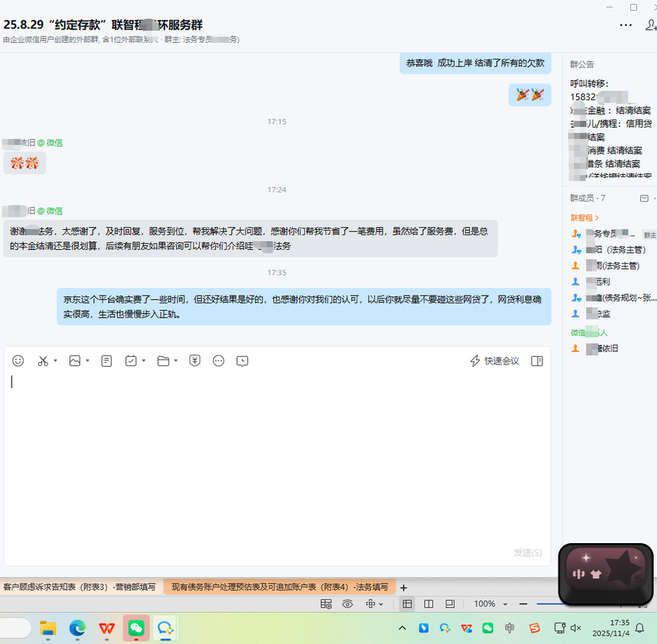Toggle the right side panel icon
Screen dimensions: 657x644
pos(537,361)
